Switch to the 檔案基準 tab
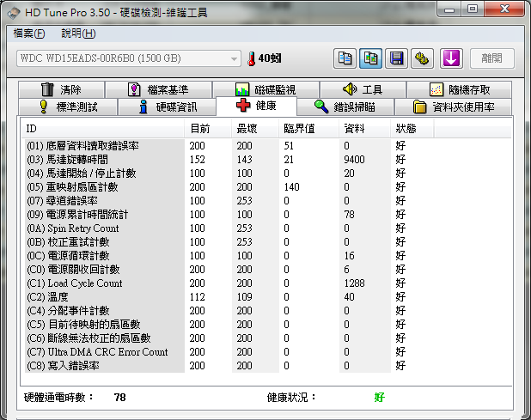Image resolution: width=531 pixels, height=420 pixels. 158,89
